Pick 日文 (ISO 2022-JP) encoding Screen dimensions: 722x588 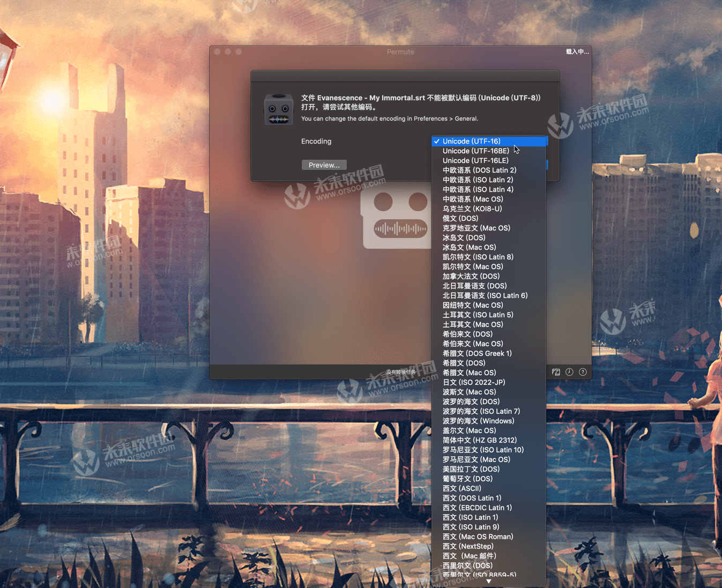click(489, 383)
